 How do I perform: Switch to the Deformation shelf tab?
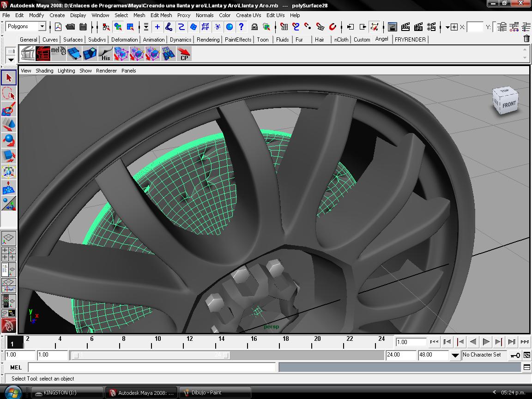[125, 40]
